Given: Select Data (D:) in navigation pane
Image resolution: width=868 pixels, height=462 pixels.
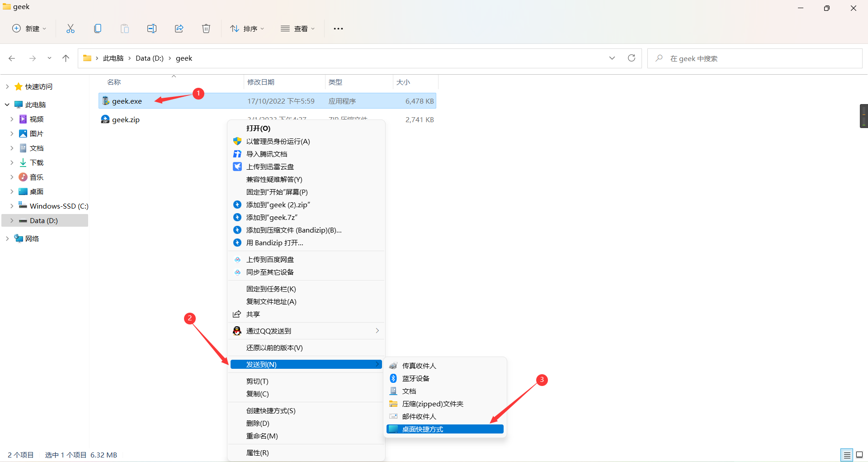Looking at the screenshot, I should (x=44, y=220).
